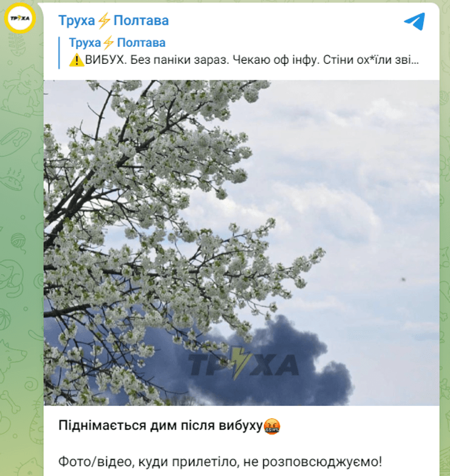Click the truncated text 'Стіни ох*їли зві…'
Image resolution: width=450 pixels, height=476 pixels.
coord(370,60)
